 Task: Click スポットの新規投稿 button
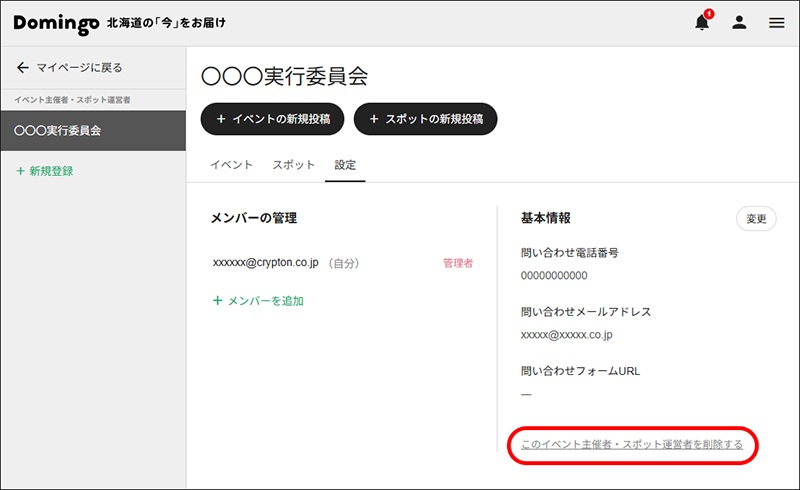pyautogui.click(x=426, y=119)
